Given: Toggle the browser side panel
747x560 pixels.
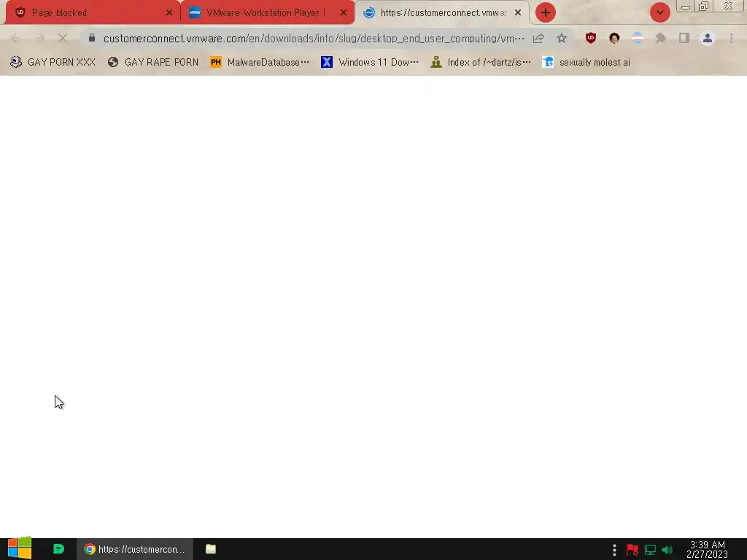Looking at the screenshot, I should pos(684,38).
